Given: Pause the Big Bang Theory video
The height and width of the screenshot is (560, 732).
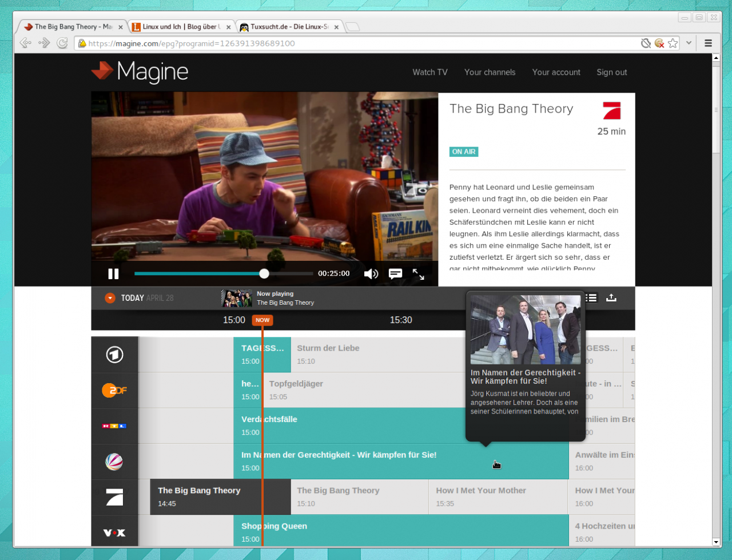Looking at the screenshot, I should [x=113, y=273].
